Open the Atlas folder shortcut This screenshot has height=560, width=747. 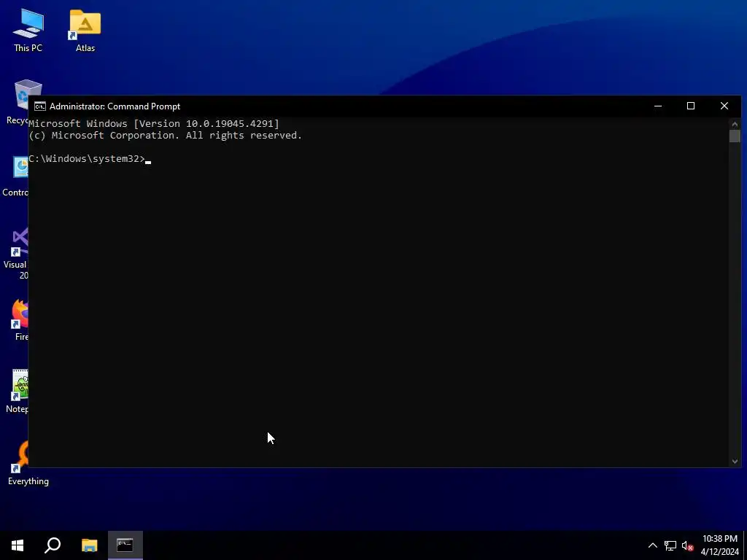(x=85, y=30)
